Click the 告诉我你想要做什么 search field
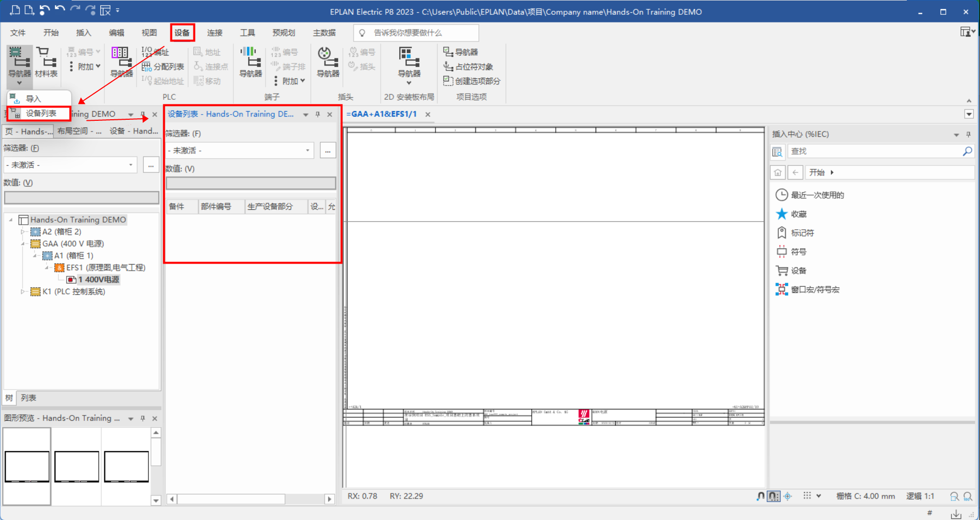This screenshot has height=520, width=980. 416,33
